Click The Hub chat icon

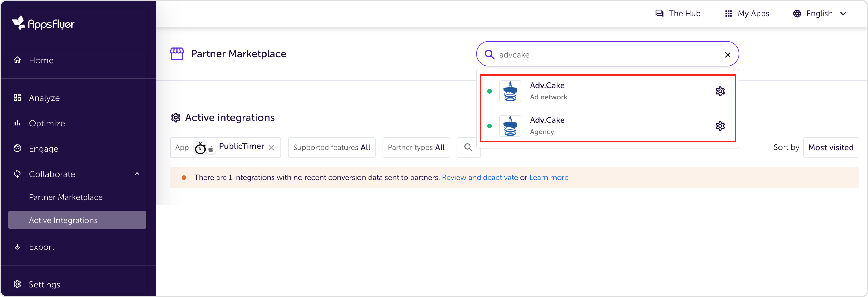coord(659,13)
